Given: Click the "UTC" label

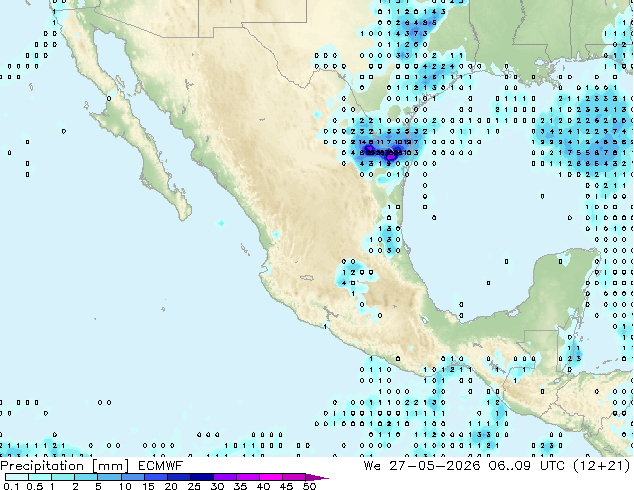Looking at the screenshot, I should (x=553, y=466).
